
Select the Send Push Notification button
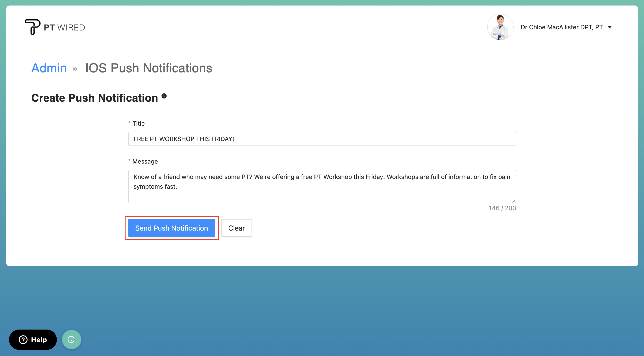(x=172, y=228)
